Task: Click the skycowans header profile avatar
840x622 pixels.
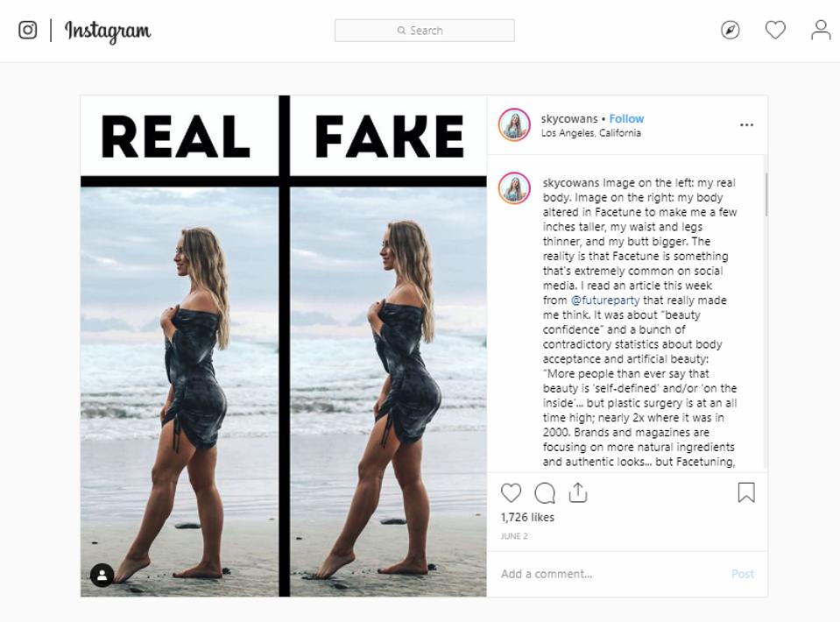Action: [514, 124]
